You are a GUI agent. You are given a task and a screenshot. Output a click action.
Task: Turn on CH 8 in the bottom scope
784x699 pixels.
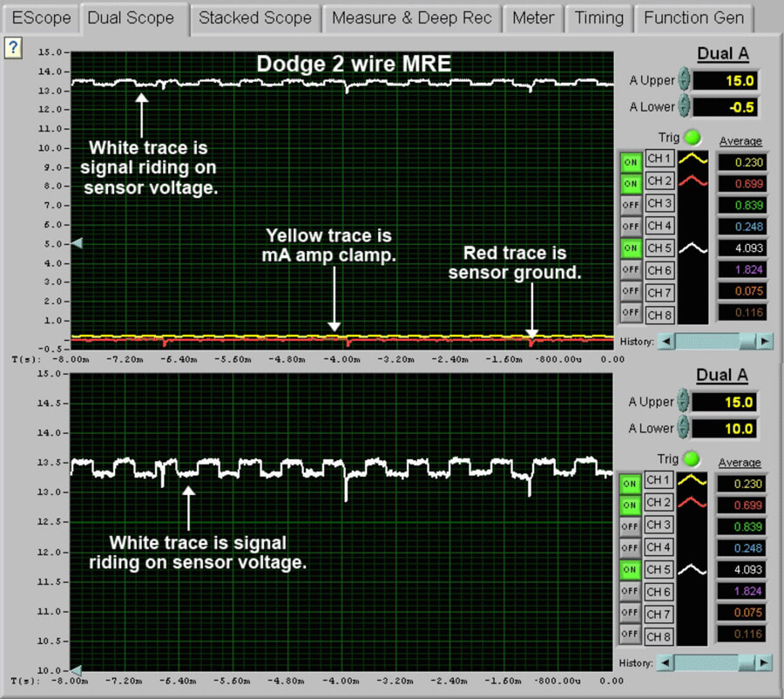click(630, 635)
